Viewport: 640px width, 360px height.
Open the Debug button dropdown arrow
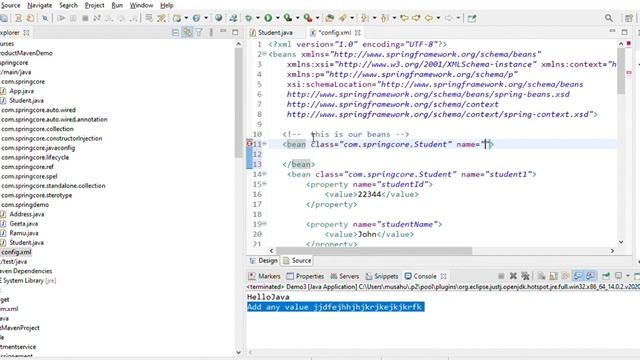[x=258, y=18]
